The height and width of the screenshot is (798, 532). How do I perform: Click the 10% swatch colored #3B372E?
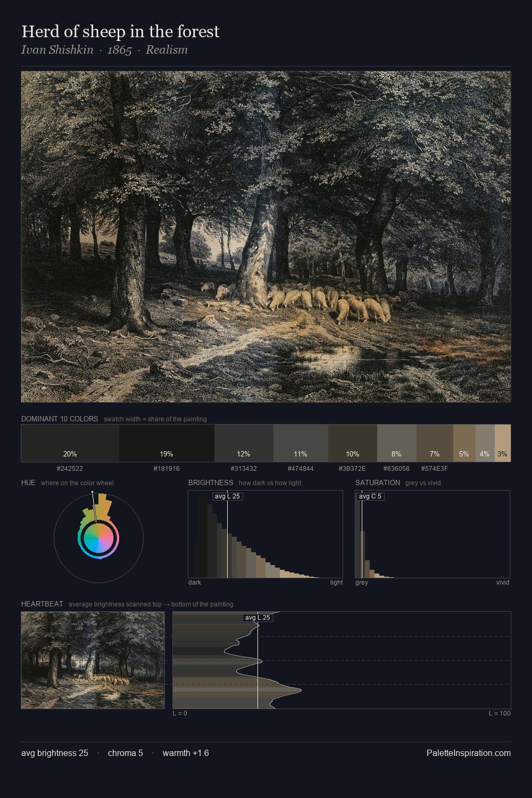click(353, 443)
